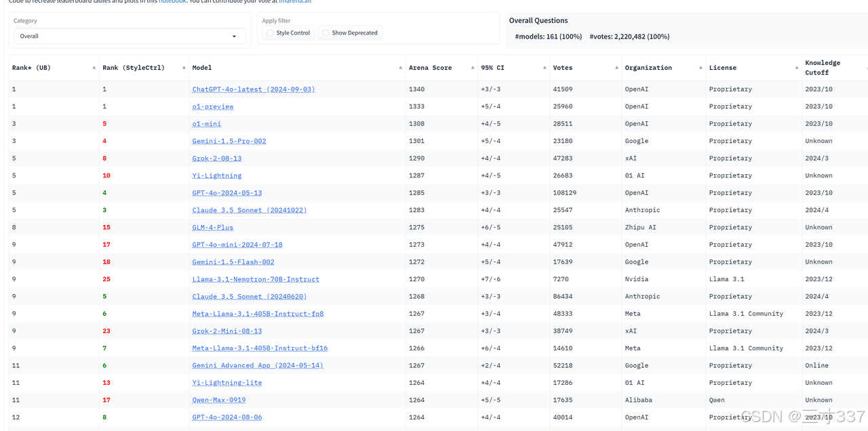Open the GLM-4-Plus model link
868x431 pixels.
(213, 228)
